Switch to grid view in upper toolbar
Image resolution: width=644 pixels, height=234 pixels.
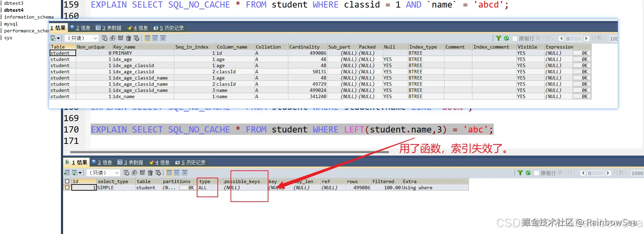coord(147,38)
